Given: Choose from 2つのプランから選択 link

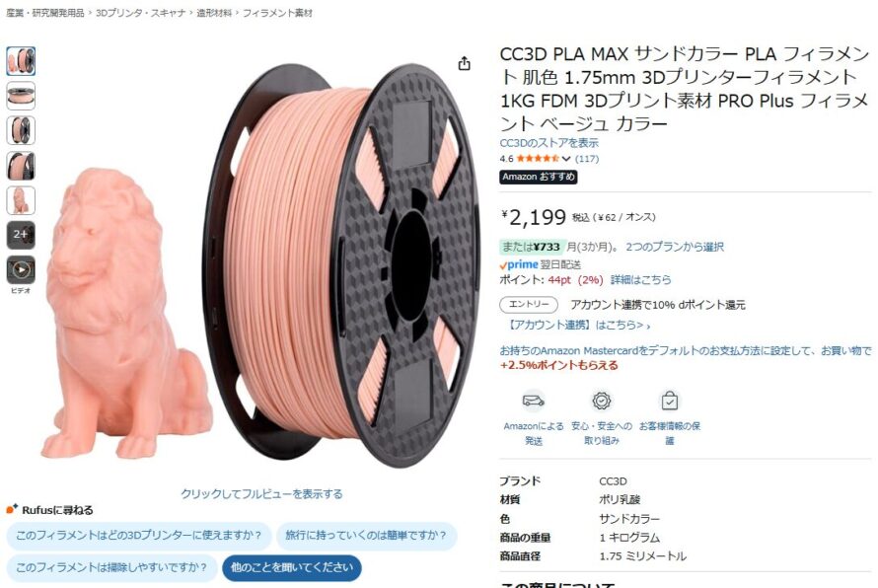Looking at the screenshot, I should (675, 247).
